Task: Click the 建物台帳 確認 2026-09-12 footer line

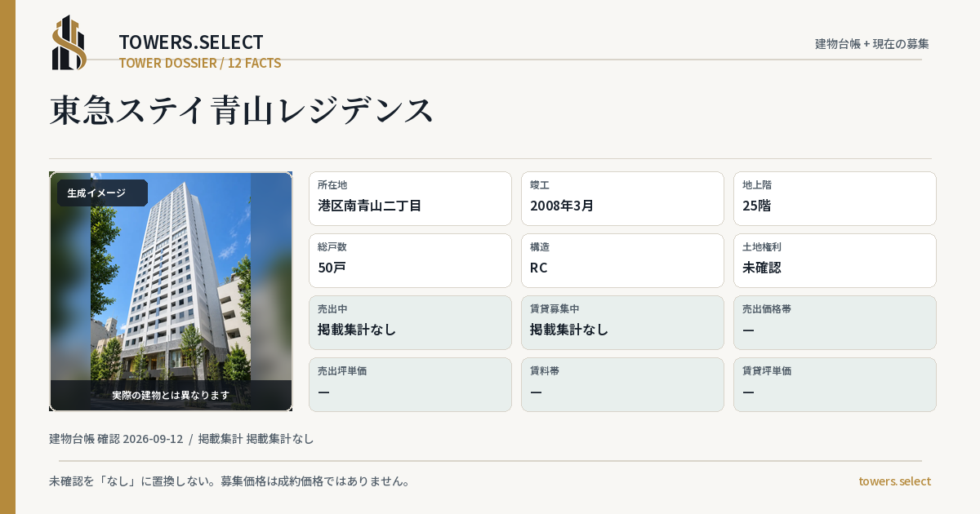Action: point(181,439)
